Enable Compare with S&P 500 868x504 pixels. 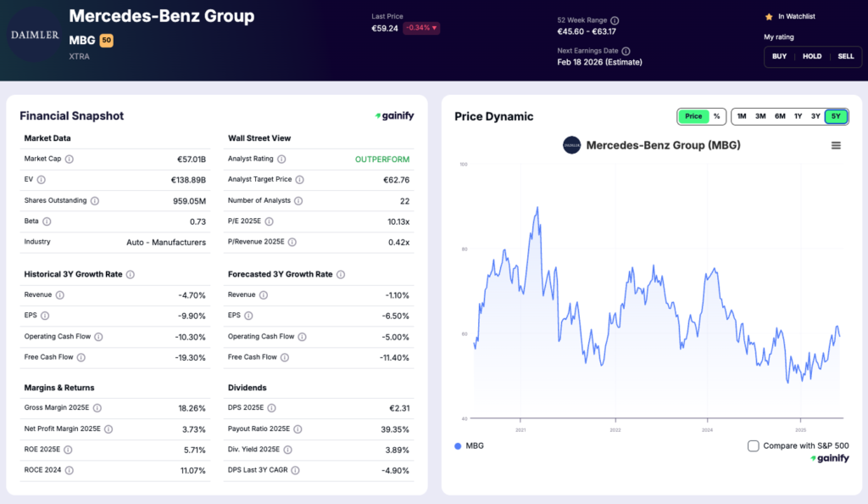[x=753, y=445]
